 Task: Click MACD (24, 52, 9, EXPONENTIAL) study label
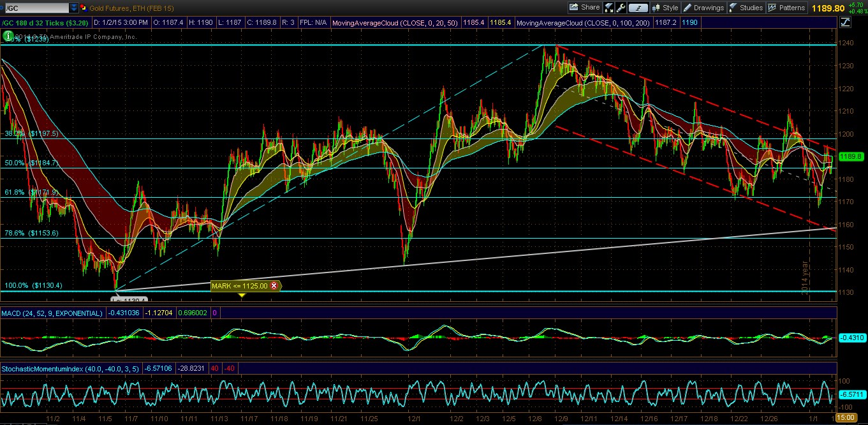(52, 313)
